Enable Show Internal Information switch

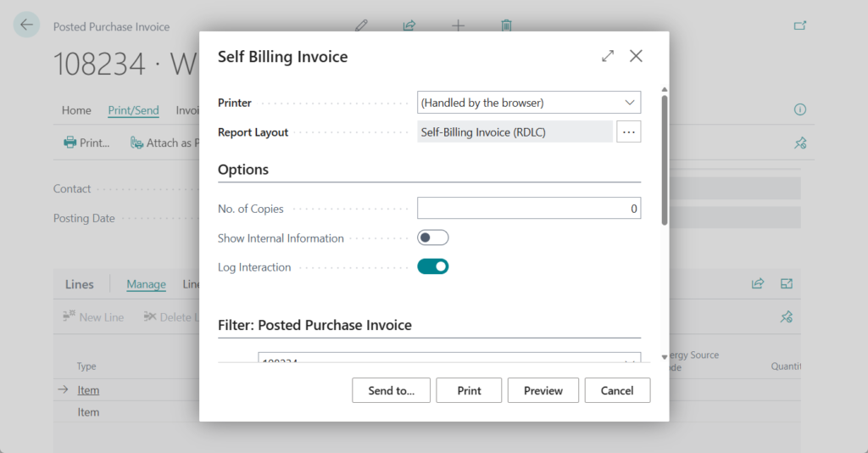[x=432, y=238]
